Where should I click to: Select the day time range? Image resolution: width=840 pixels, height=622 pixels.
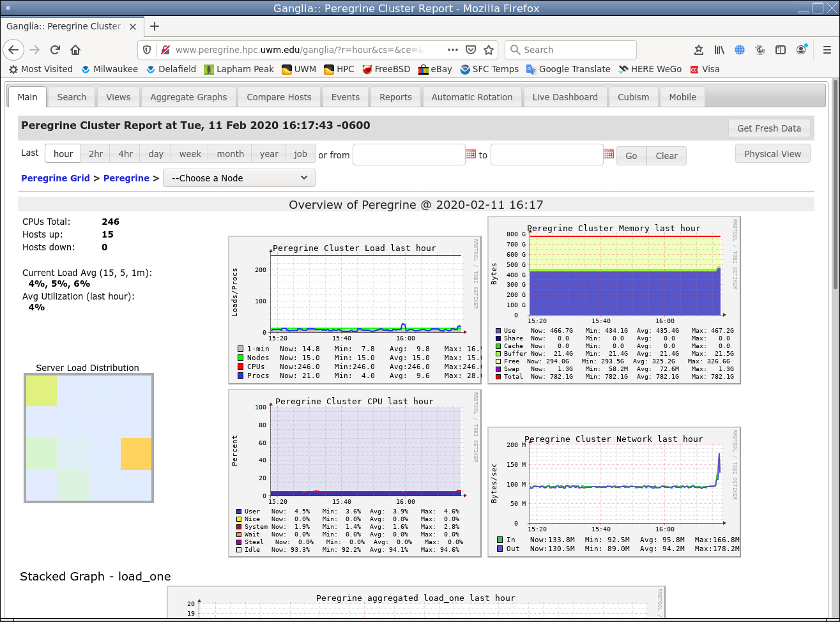tap(156, 154)
